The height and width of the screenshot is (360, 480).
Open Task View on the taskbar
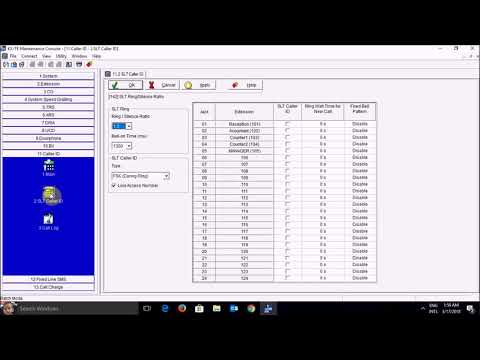point(147,309)
